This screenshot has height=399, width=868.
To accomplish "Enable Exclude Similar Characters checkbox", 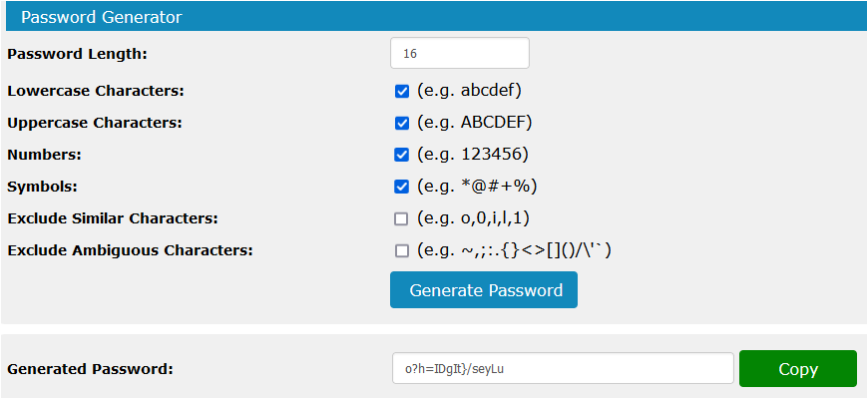I will click(x=401, y=219).
